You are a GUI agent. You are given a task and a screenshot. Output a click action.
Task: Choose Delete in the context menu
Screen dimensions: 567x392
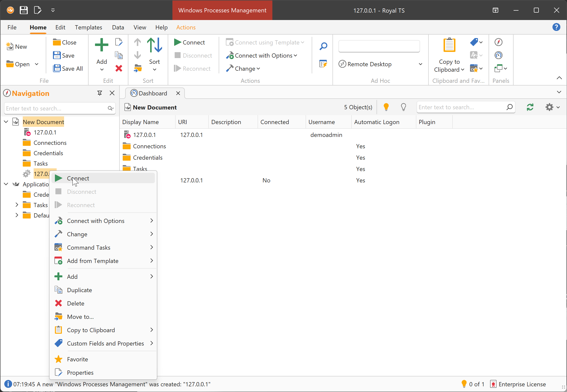[x=103, y=303]
